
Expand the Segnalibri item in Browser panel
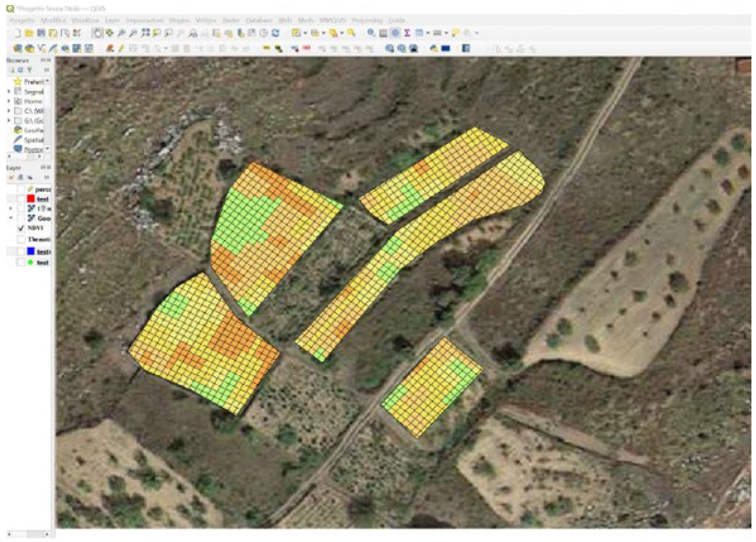coord(8,91)
